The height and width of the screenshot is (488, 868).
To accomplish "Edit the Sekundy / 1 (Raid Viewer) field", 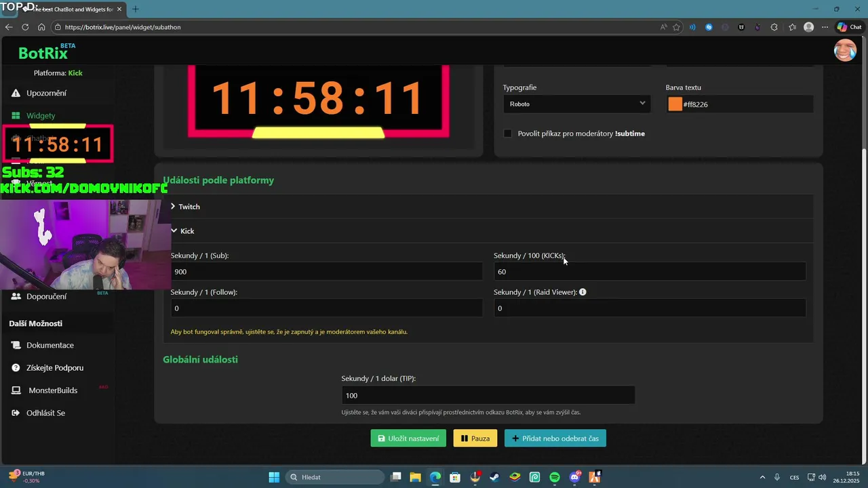I will click(650, 308).
